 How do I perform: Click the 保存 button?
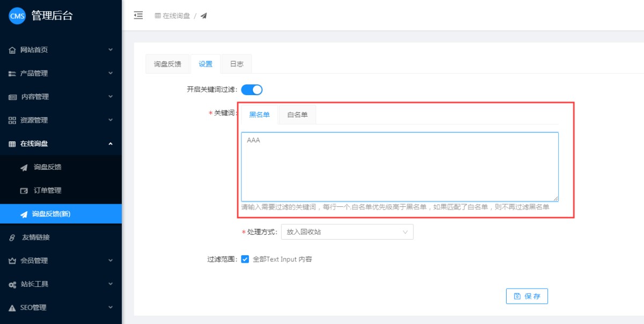click(527, 296)
